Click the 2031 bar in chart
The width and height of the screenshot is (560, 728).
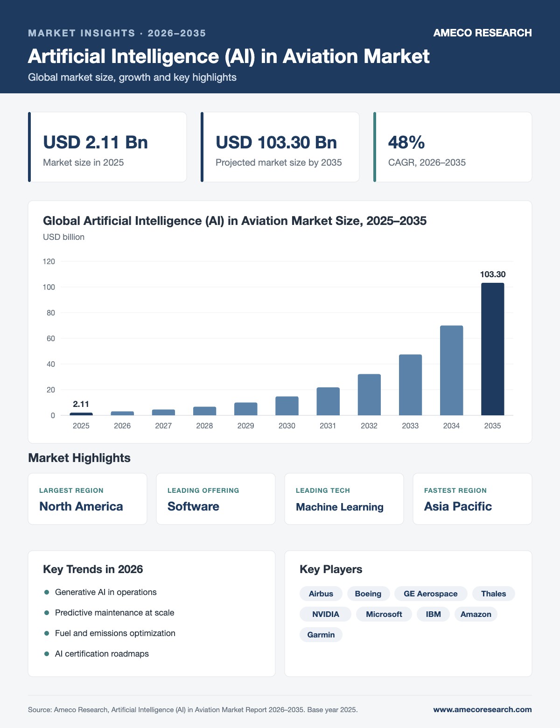[328, 401]
